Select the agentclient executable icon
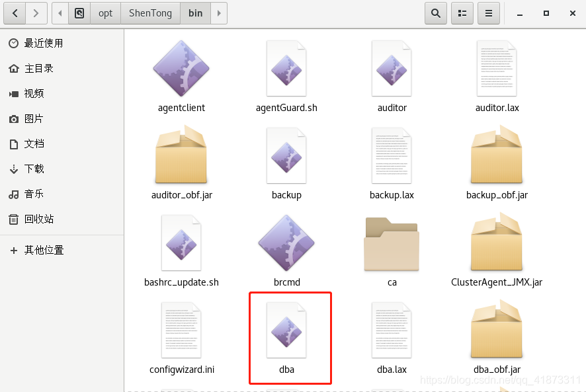Image resolution: width=586 pixels, height=392 pixels. (x=181, y=68)
